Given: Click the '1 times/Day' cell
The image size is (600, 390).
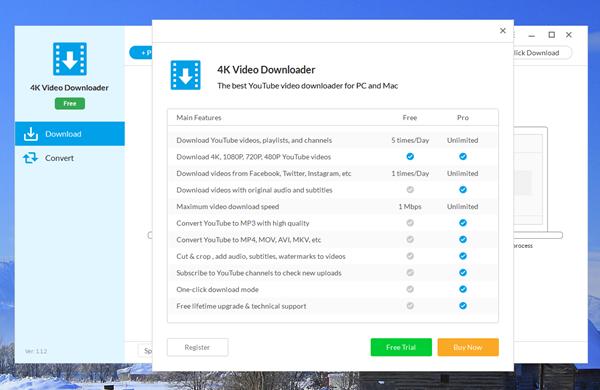Looking at the screenshot, I should point(410,173).
